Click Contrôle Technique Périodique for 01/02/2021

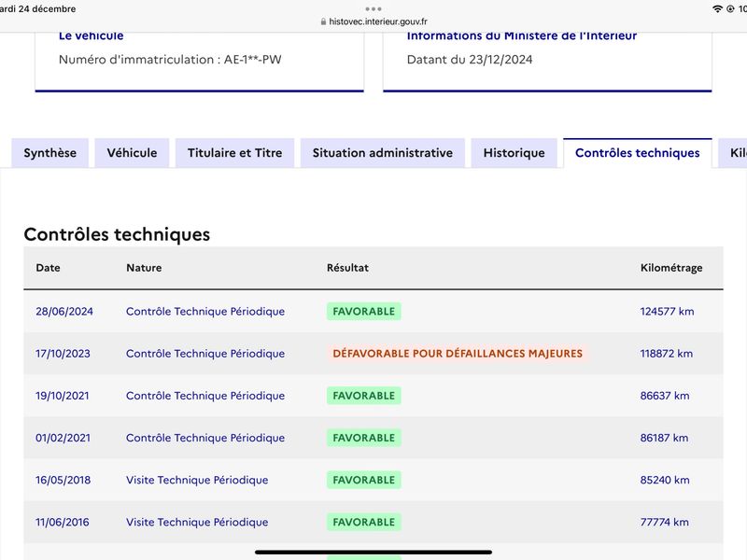click(205, 438)
